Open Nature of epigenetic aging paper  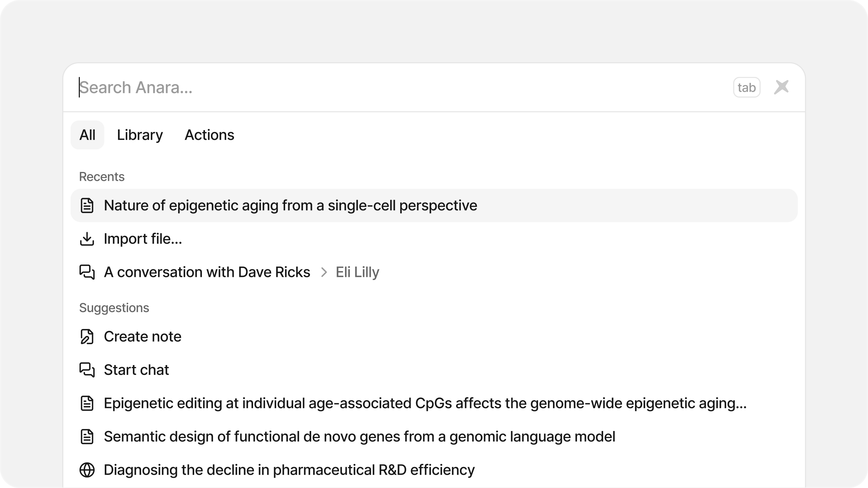[x=290, y=206]
